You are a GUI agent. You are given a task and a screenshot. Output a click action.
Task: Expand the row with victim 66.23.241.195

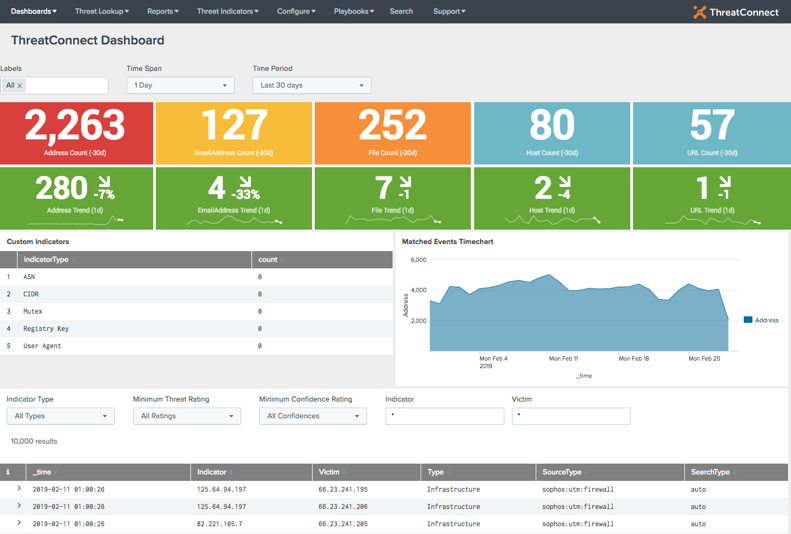(x=19, y=488)
